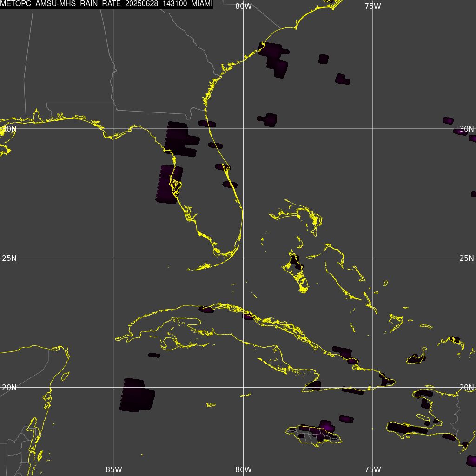476x476 pixels.
Task: Select the 85W label at the bottom edge
Action: pyautogui.click(x=114, y=469)
